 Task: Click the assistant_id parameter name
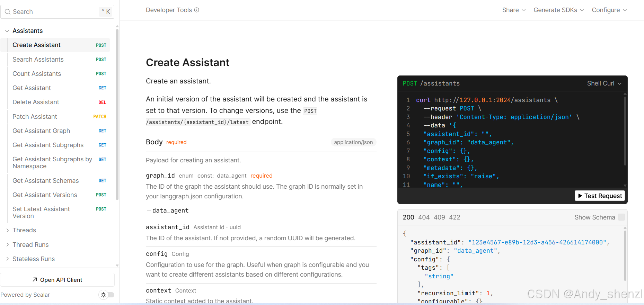[167, 227]
